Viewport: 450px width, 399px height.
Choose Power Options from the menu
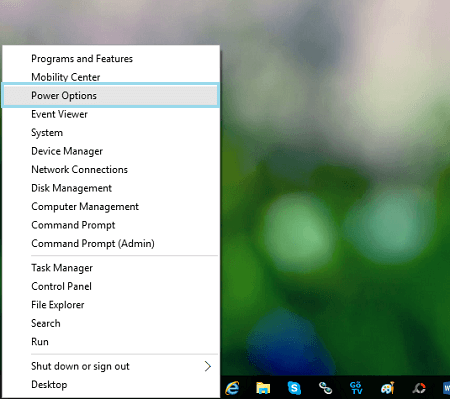111,96
